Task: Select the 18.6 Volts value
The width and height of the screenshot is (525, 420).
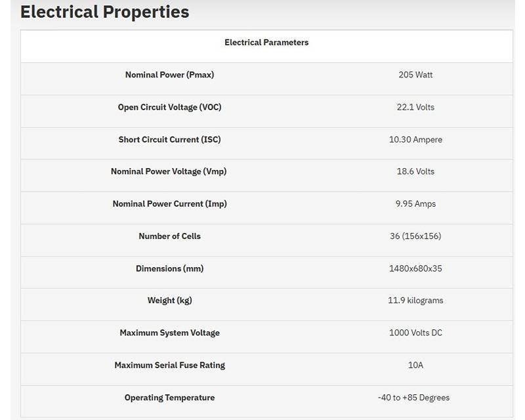Action: coord(415,171)
